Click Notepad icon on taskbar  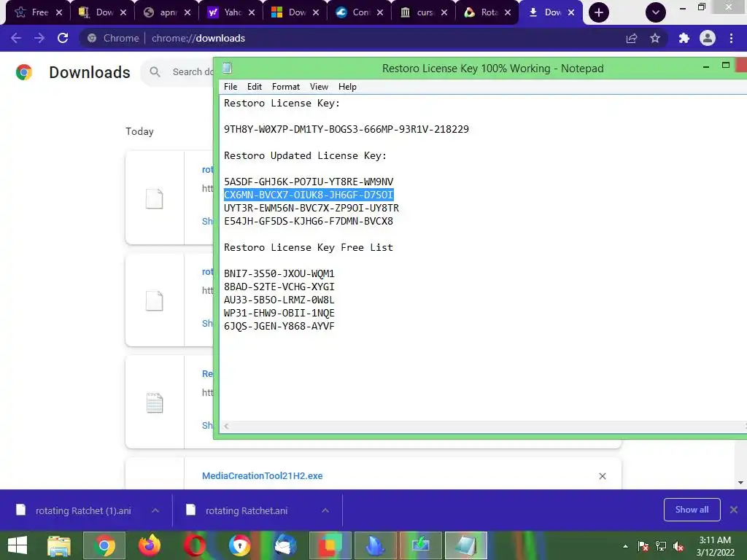(x=466, y=545)
